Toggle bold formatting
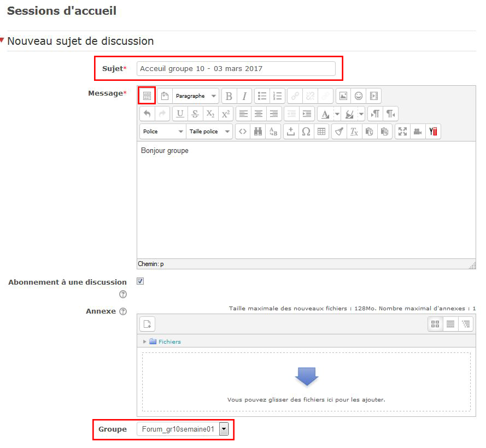 229,96
